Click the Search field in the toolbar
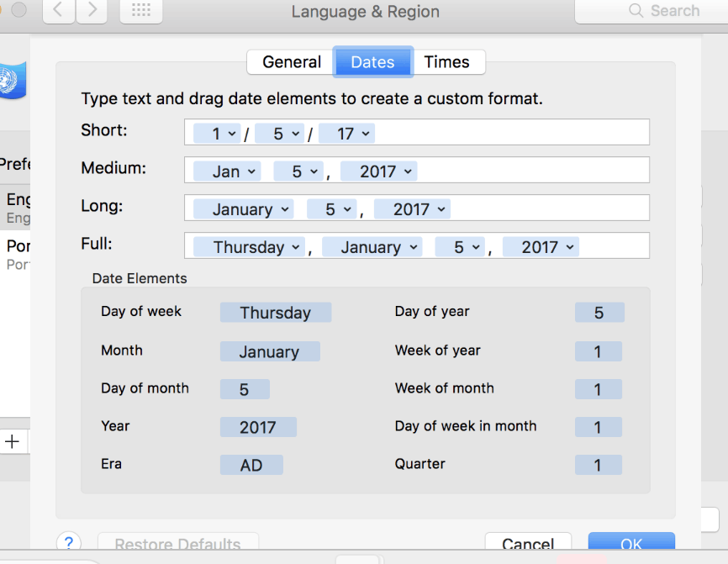Screen dimensions: 728x564 pyautogui.click(x=652, y=11)
